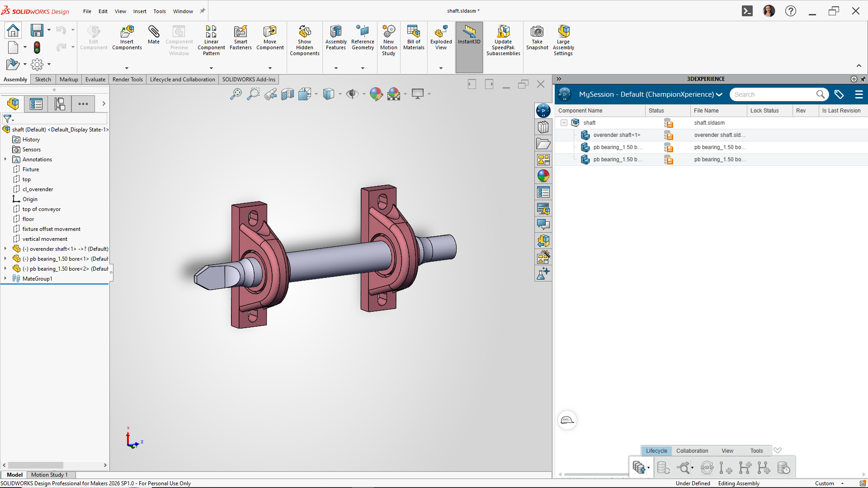Open the Motion Study 1 tab
Viewport: 868px width, 488px height.
pyautogui.click(x=49, y=475)
